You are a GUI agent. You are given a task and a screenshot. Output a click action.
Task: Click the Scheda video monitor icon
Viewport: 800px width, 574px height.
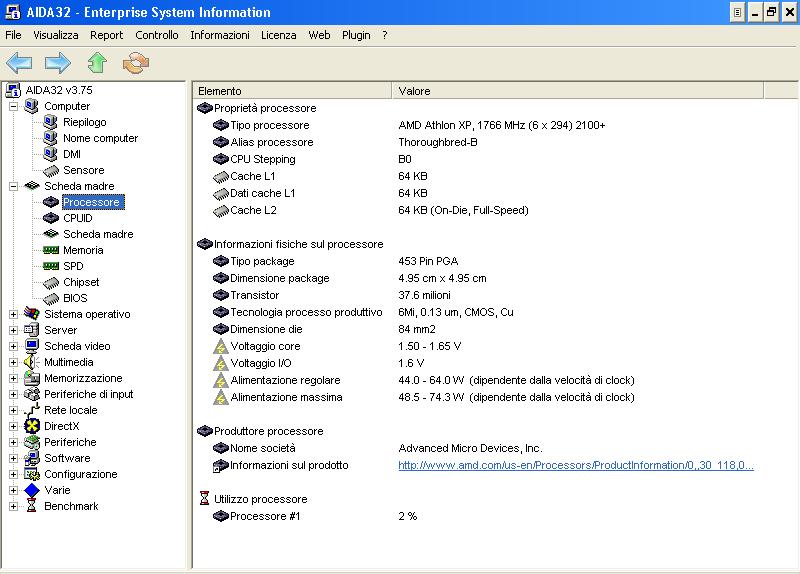pyautogui.click(x=32, y=346)
